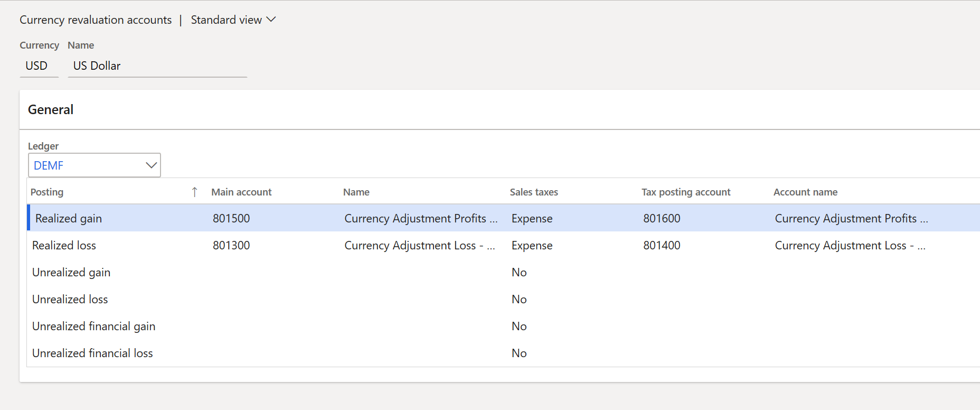This screenshot has height=410, width=980.
Task: Click tax posting account 801400 cell
Action: click(662, 246)
